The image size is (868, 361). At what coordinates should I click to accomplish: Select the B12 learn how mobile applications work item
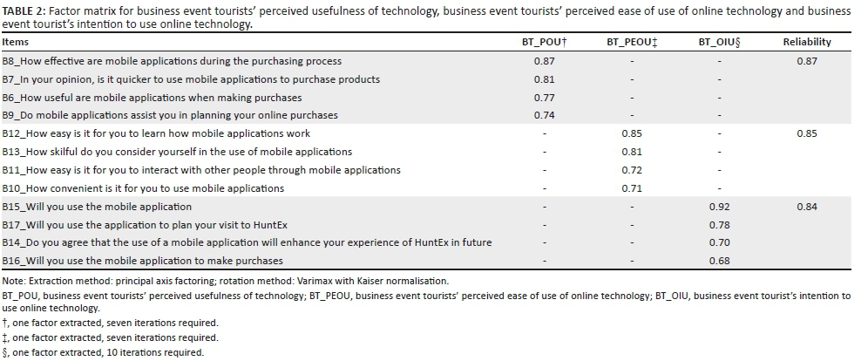click(x=156, y=133)
